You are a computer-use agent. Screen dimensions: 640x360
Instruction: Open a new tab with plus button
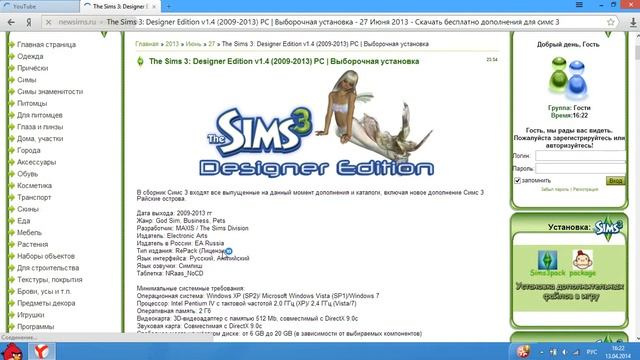tap(169, 6)
